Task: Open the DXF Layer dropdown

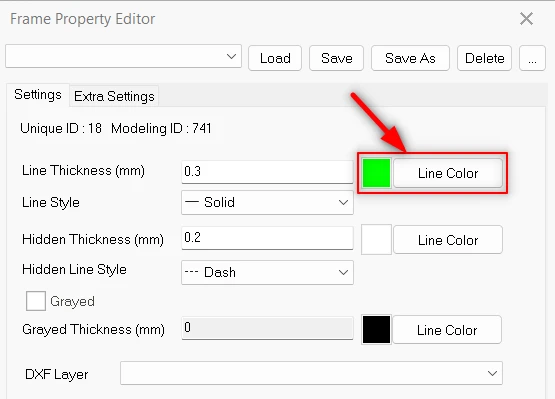Action: (311, 373)
